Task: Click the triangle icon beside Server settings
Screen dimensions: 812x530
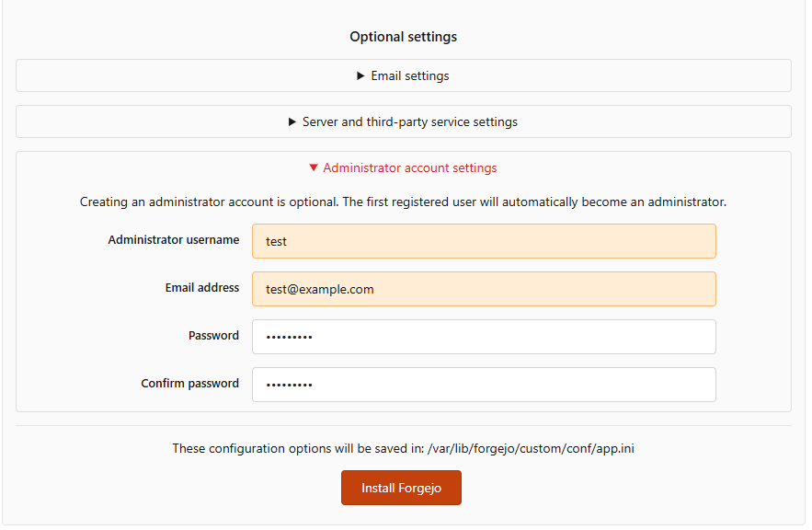Action: [292, 121]
